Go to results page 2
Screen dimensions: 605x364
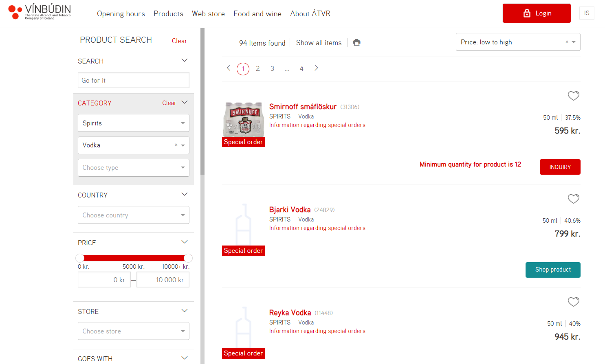(257, 68)
